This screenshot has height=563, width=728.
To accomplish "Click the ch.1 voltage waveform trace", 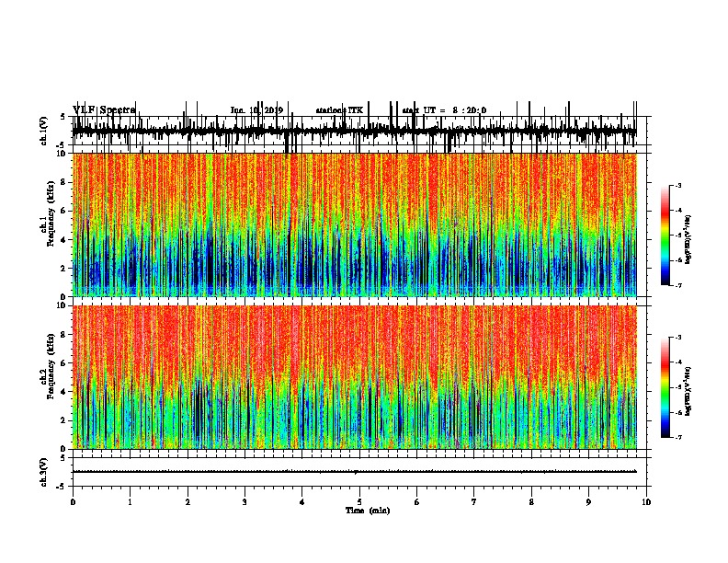I will coord(355,131).
